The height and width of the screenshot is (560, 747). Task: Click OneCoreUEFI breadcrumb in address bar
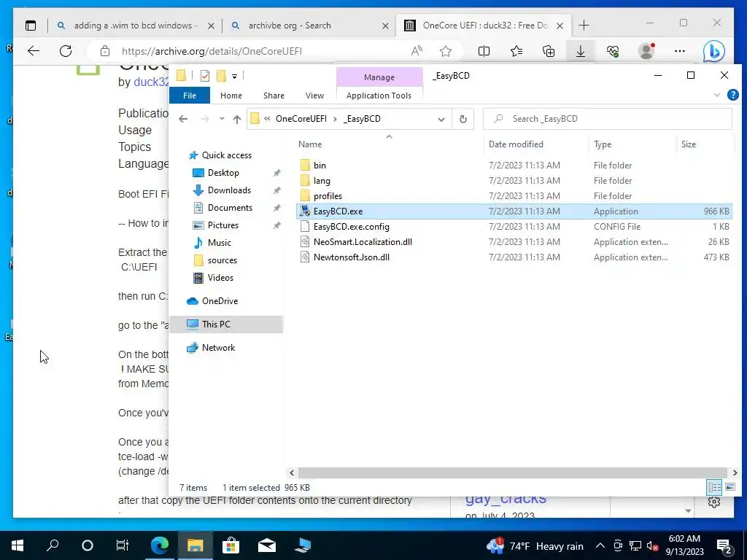[x=301, y=119]
